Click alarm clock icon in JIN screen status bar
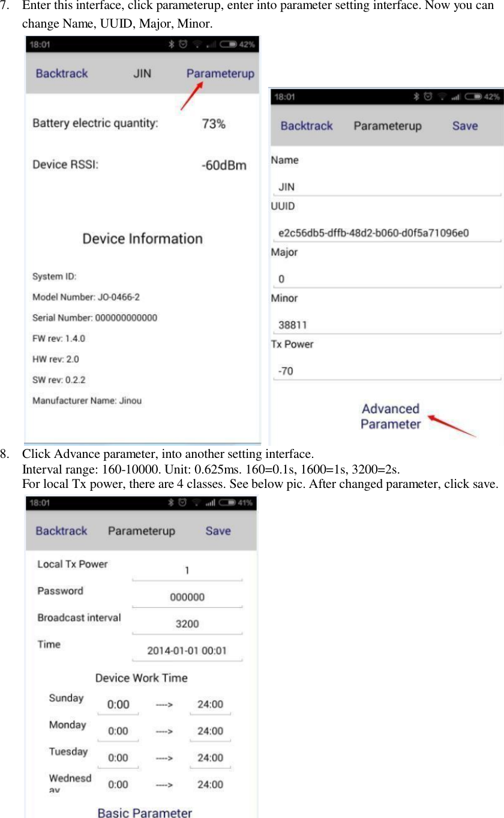This screenshot has height=818, width=504. [x=183, y=44]
